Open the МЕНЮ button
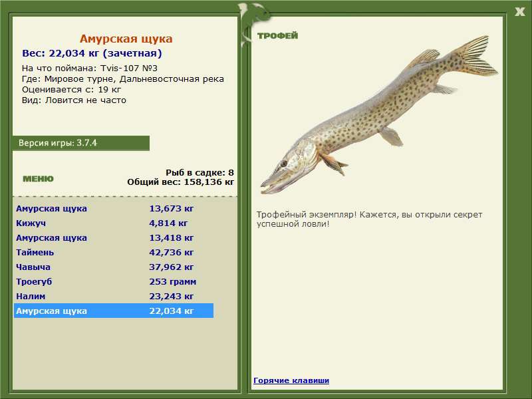This screenshot has height=399, width=532. [x=38, y=179]
